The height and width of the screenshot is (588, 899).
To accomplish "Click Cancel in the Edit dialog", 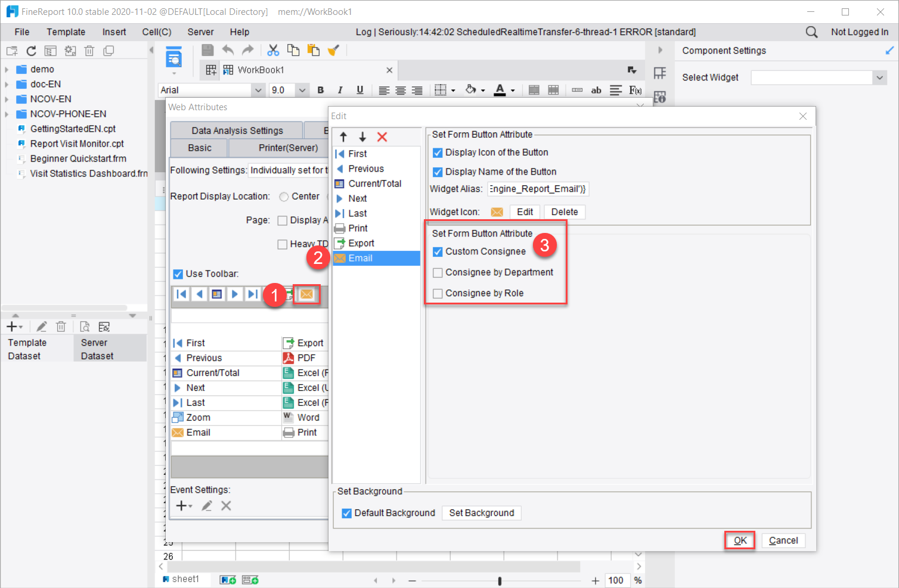I will coord(783,540).
